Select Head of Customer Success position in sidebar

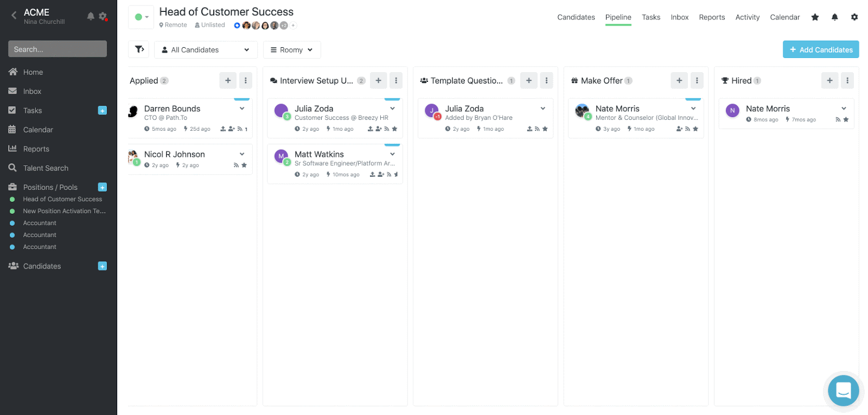click(62, 199)
